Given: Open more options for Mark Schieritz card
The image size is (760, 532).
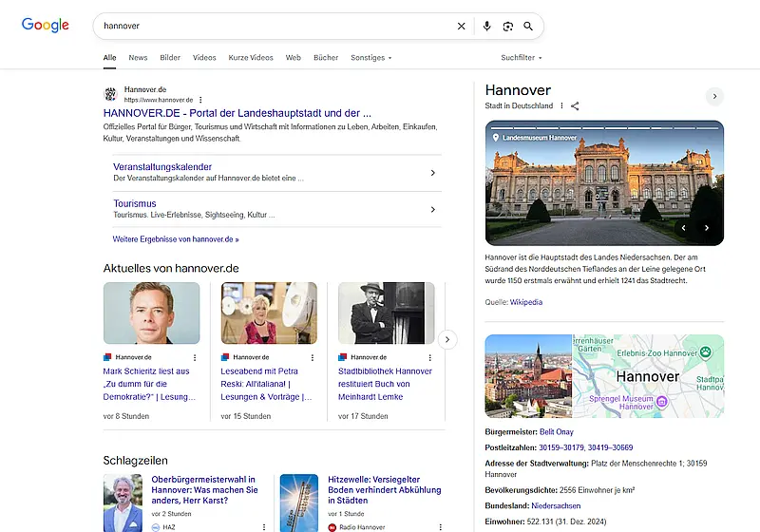Looking at the screenshot, I should [195, 357].
